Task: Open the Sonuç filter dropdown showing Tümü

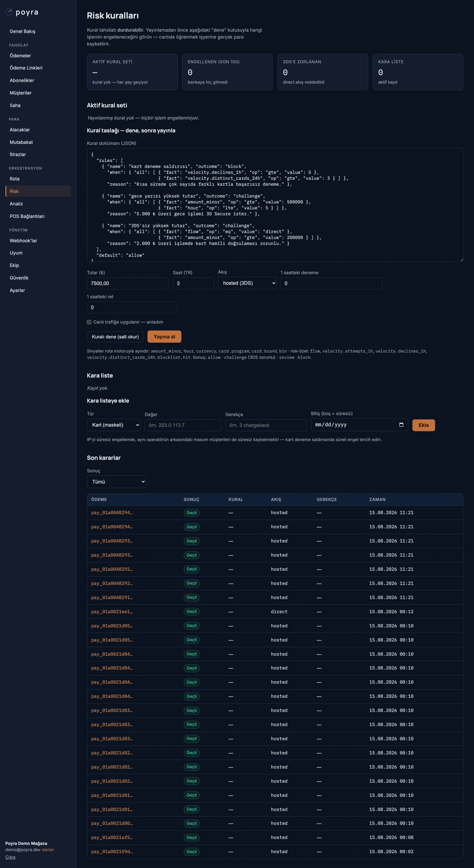Action: (116, 481)
